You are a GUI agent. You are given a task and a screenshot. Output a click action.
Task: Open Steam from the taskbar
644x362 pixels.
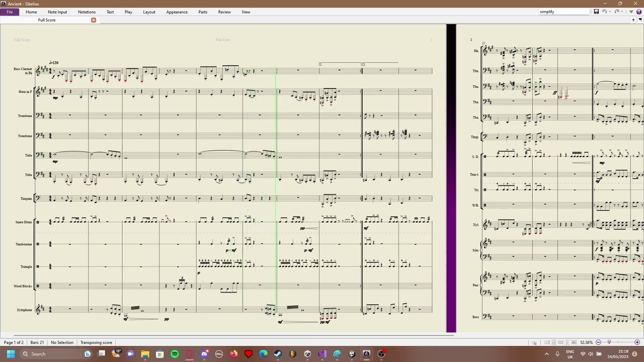pos(278,354)
